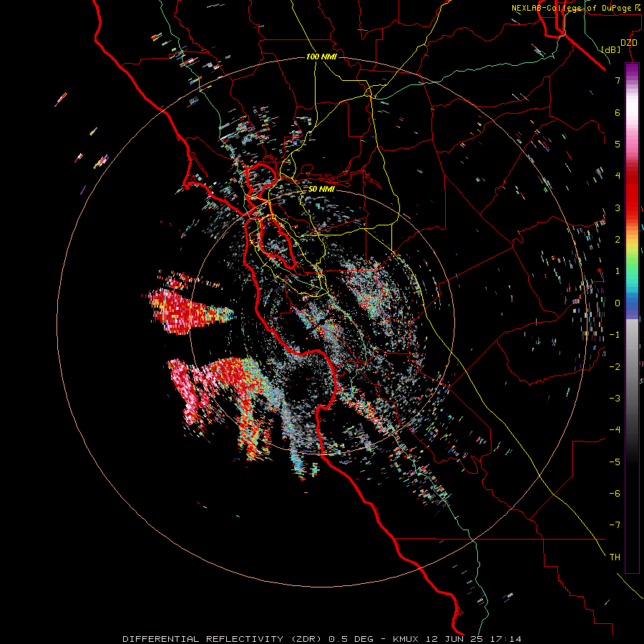Click the "17:14" timestamp in footer
The width and height of the screenshot is (644, 644).
pyautogui.click(x=505, y=639)
